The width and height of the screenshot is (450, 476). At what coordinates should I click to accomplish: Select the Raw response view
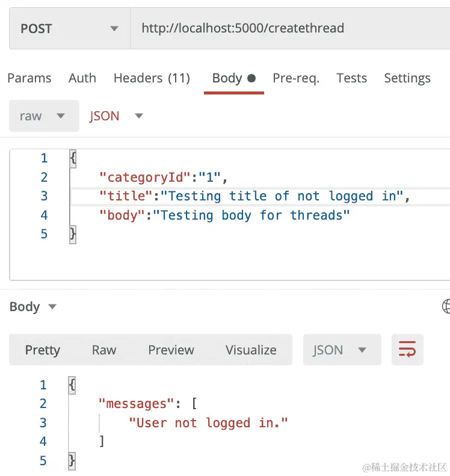[x=104, y=350]
